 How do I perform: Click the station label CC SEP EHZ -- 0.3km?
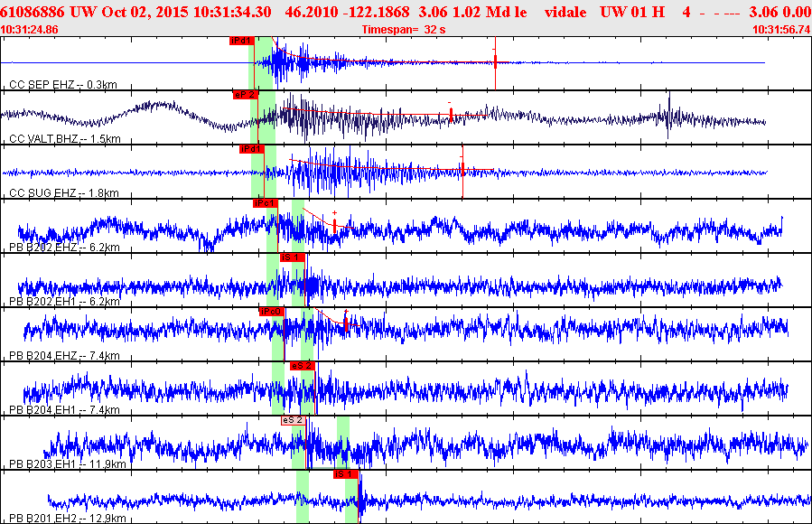tap(63, 85)
